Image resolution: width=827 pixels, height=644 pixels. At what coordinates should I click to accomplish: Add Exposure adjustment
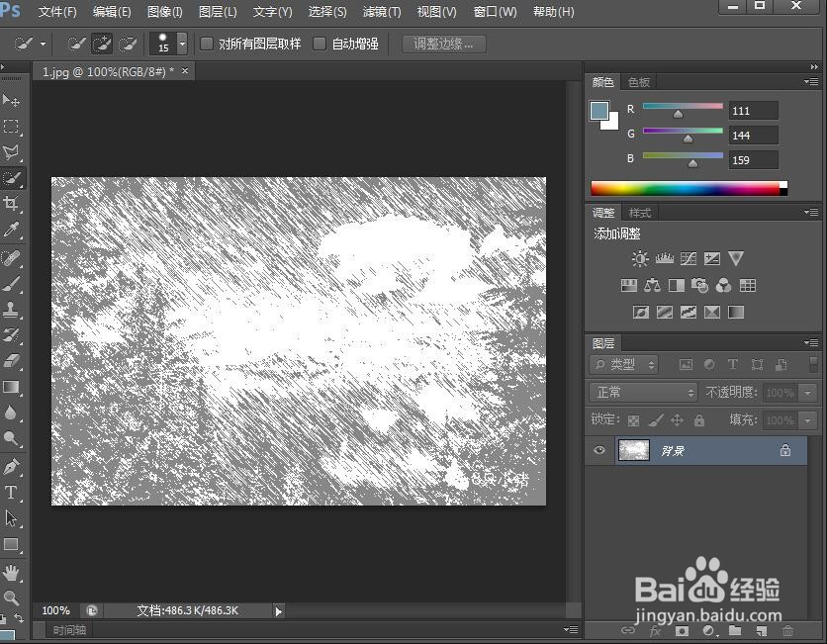click(712, 258)
